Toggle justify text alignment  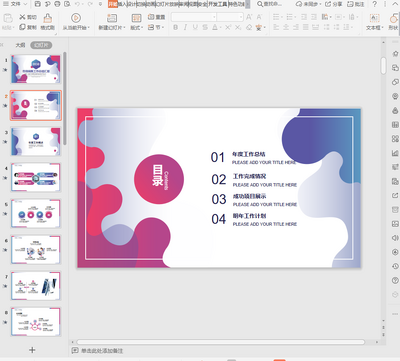[x=306, y=27]
